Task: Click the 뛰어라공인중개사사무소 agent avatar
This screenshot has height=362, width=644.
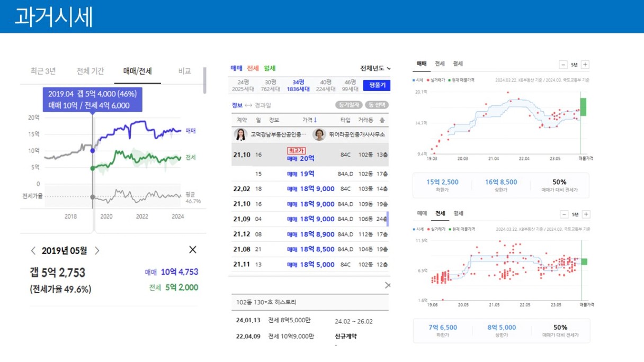Action: click(319, 134)
